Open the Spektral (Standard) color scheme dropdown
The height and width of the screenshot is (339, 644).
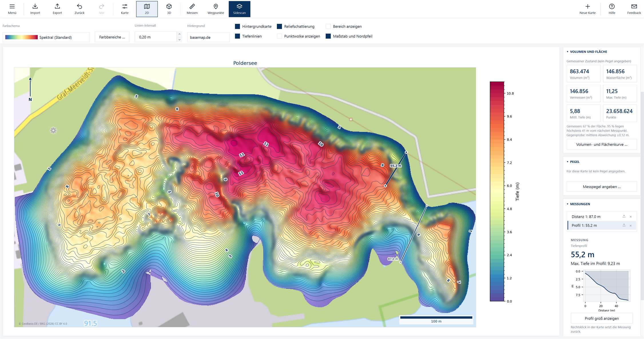point(46,37)
